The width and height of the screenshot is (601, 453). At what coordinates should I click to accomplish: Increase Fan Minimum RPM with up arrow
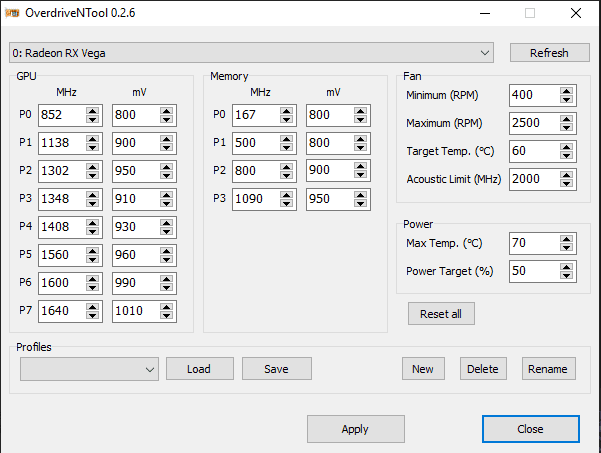(566, 91)
